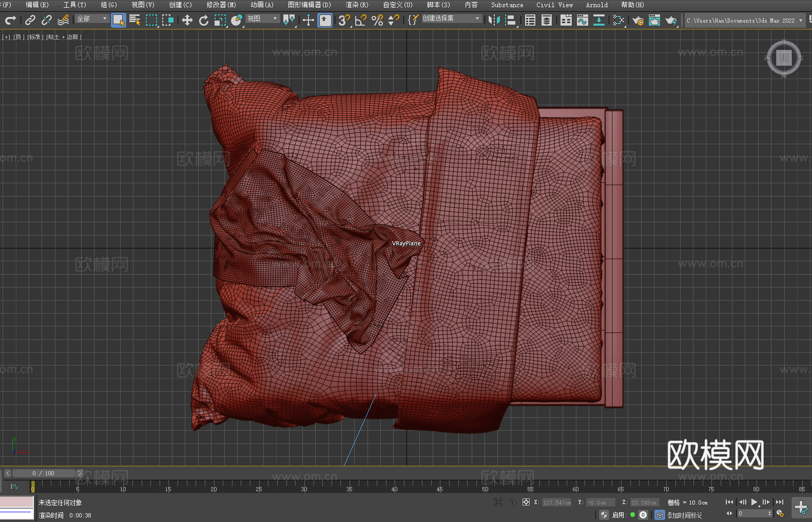Toggle Selection Lock padlock icon
Viewport: 812px width, 522px height.
pyautogui.click(x=512, y=502)
